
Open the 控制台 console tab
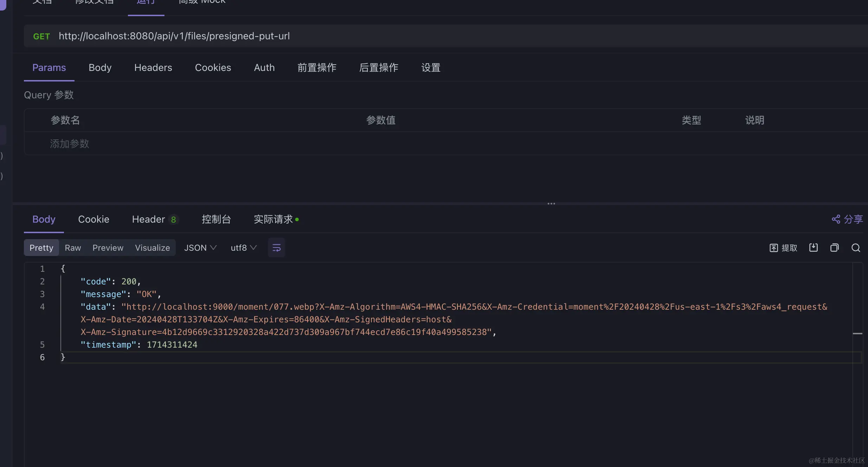tap(216, 219)
